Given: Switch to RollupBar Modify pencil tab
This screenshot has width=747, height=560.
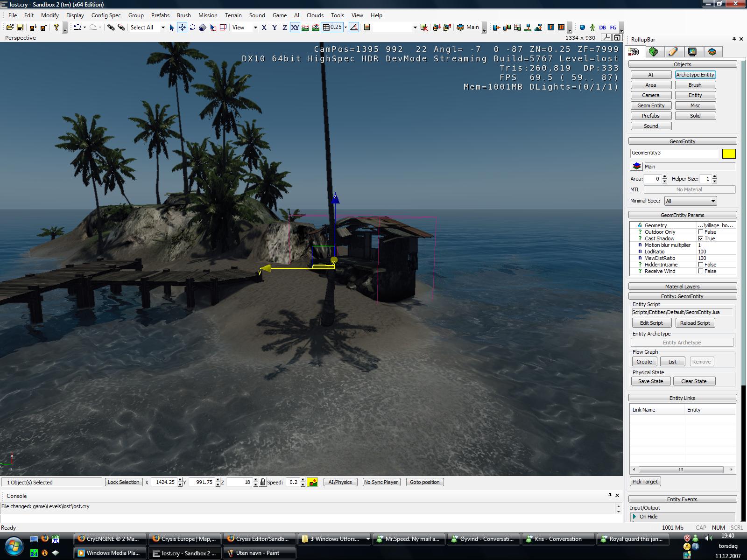Looking at the screenshot, I should (673, 52).
